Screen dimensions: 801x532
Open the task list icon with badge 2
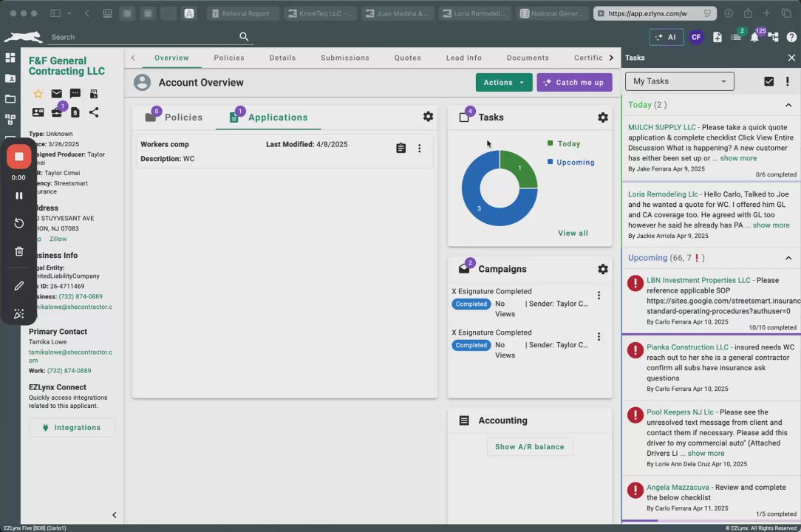point(736,37)
